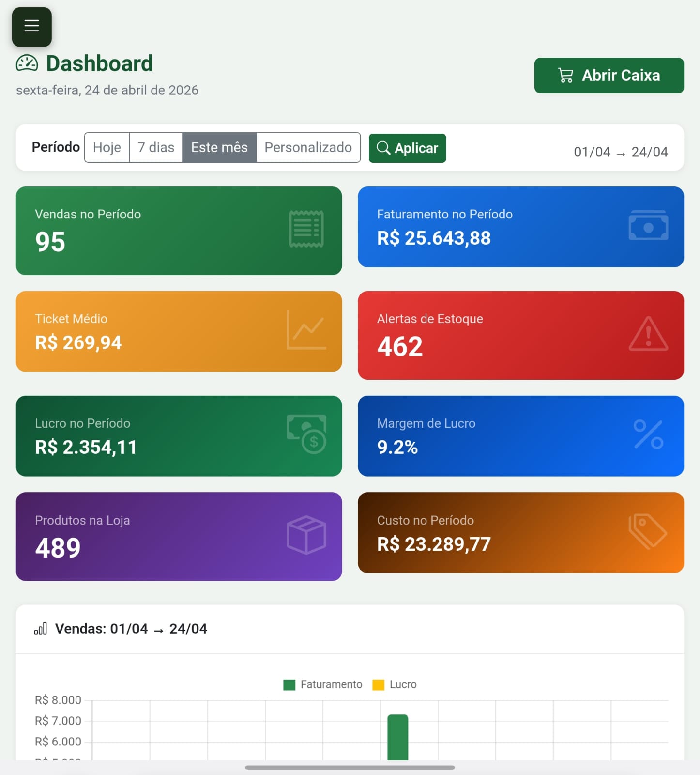Click the 489 products value

click(x=58, y=548)
